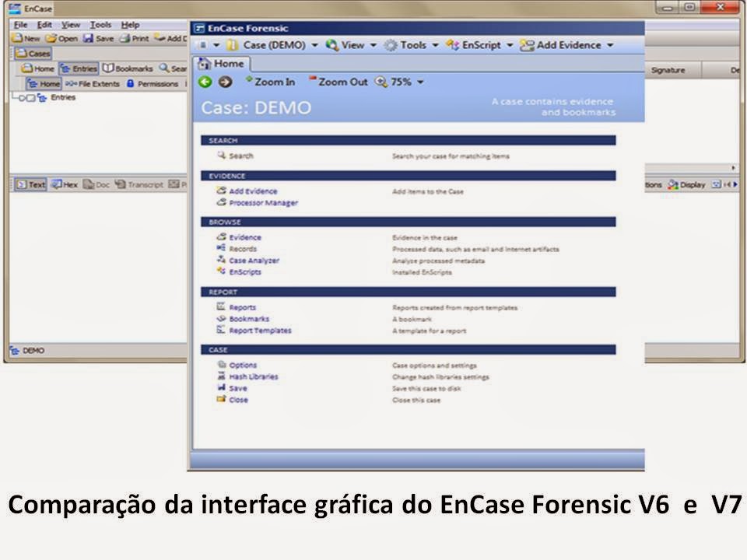
Task: Click the green Back arrow icon
Action: tap(205, 82)
